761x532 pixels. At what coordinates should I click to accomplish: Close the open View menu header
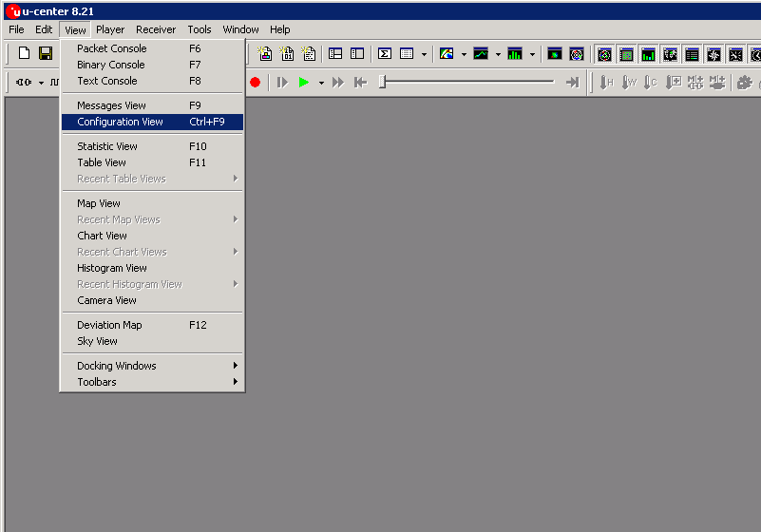(x=75, y=30)
